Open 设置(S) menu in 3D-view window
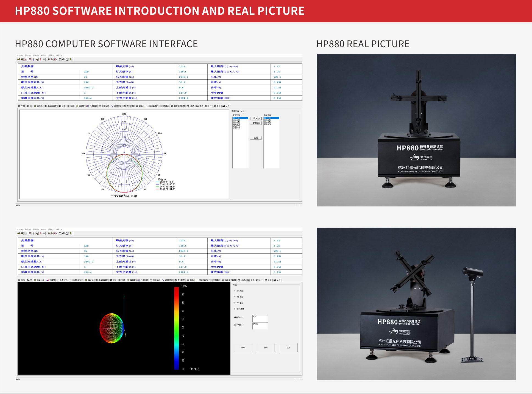Screen dimensions: 532x394 click(x=51, y=230)
